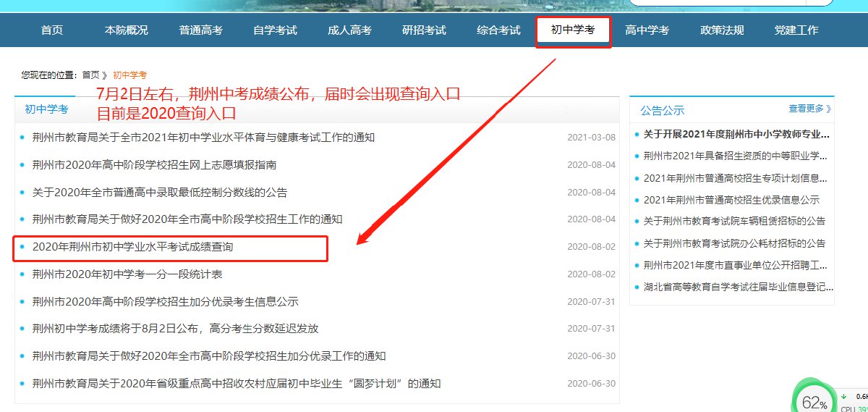868x412 pixels.
Task: Click 初中学考 in the breadcrumb trail
Action: tap(129, 75)
